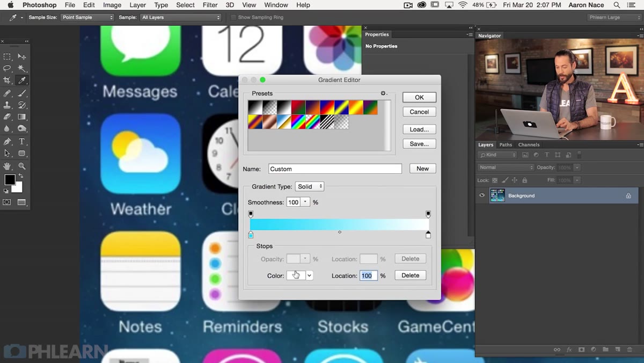Screen dimensions: 644x363
Task: Select the cyan left color stop
Action: pos(251,235)
